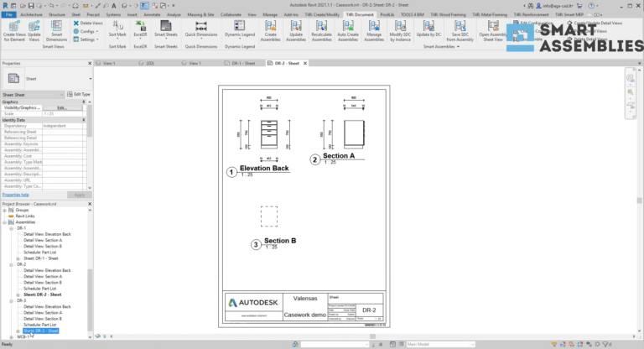Switch to TOOLS 4 BIM tab
The height and width of the screenshot is (349, 644).
(x=412, y=14)
